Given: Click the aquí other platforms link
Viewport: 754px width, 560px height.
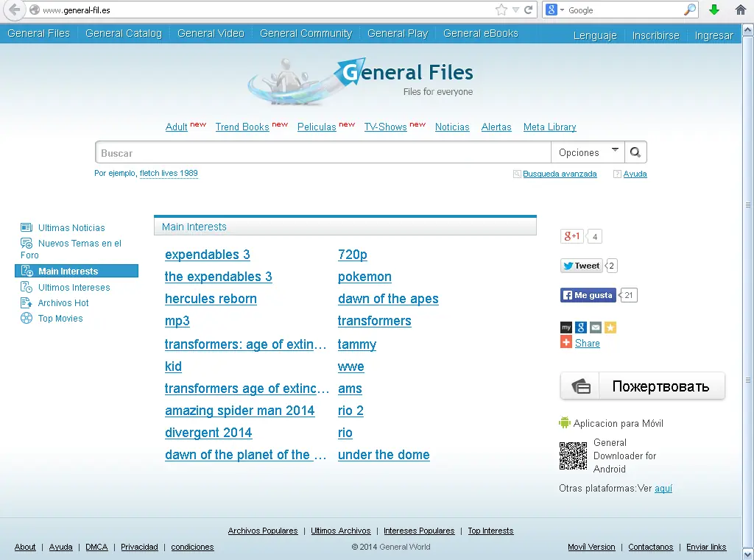Looking at the screenshot, I should pos(663,489).
